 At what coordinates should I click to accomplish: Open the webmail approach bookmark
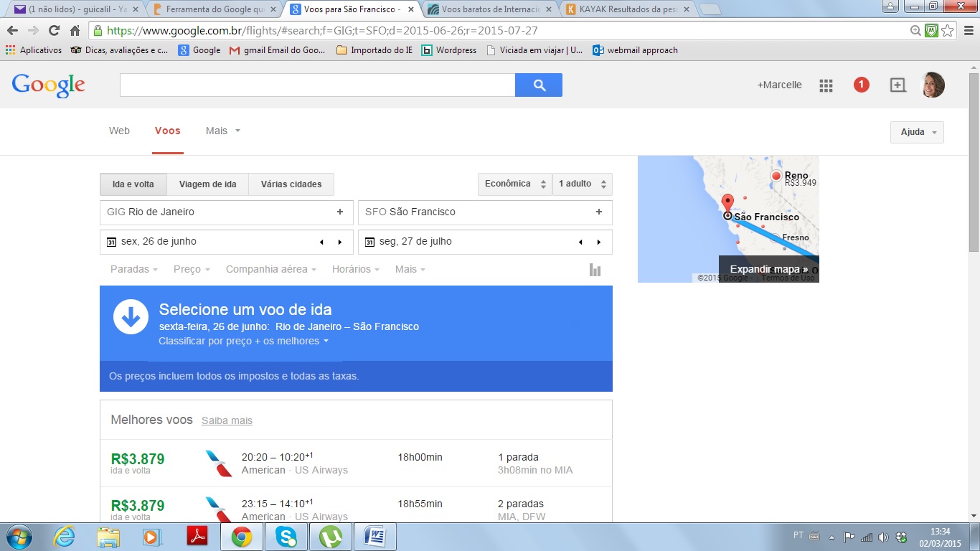tap(635, 50)
